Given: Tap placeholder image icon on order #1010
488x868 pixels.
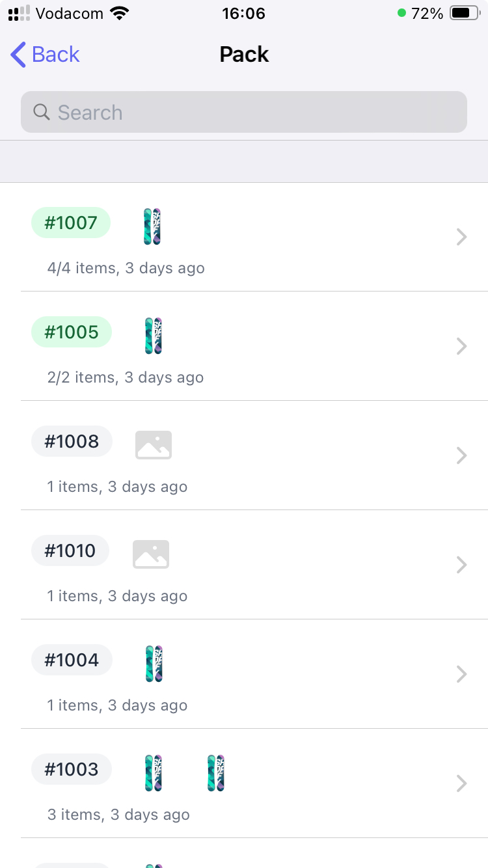Looking at the screenshot, I should pos(151,554).
